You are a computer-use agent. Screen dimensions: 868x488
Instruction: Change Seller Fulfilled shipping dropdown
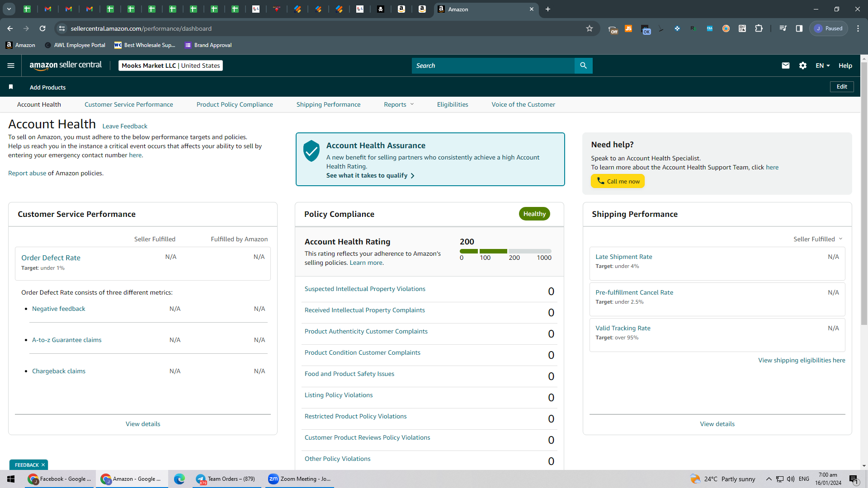(818, 239)
